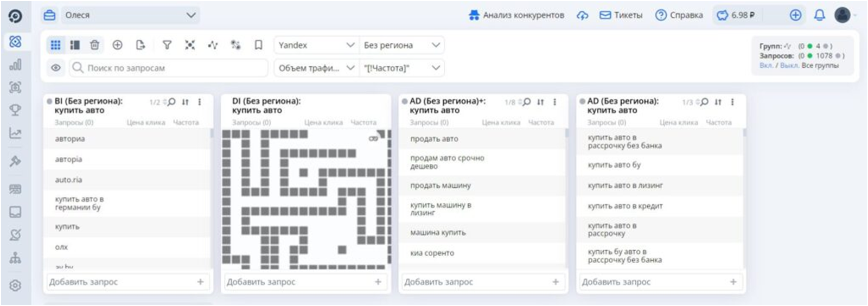Viewport: 868px width, 306px height.
Task: Expand the Без региона dropdown
Action: coord(401,45)
